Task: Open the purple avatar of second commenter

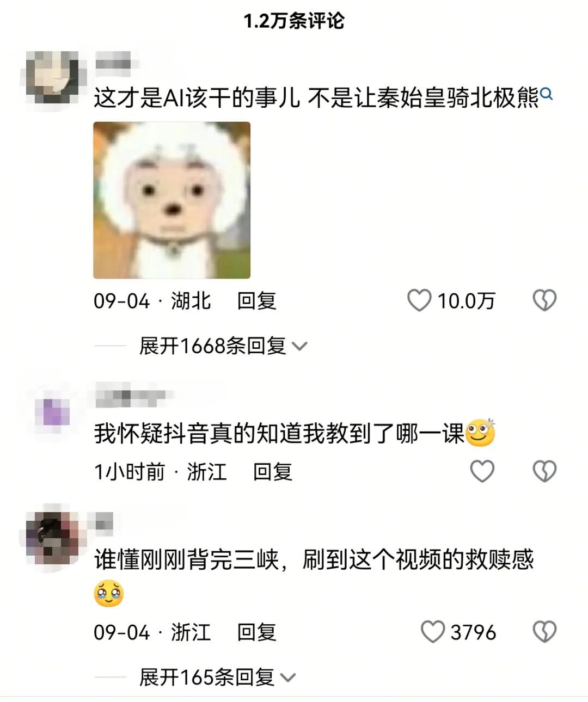Action: pyautogui.click(x=53, y=412)
